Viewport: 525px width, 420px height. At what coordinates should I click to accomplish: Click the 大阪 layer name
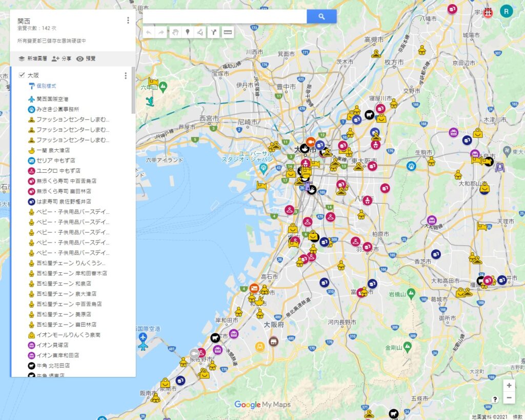33,75
